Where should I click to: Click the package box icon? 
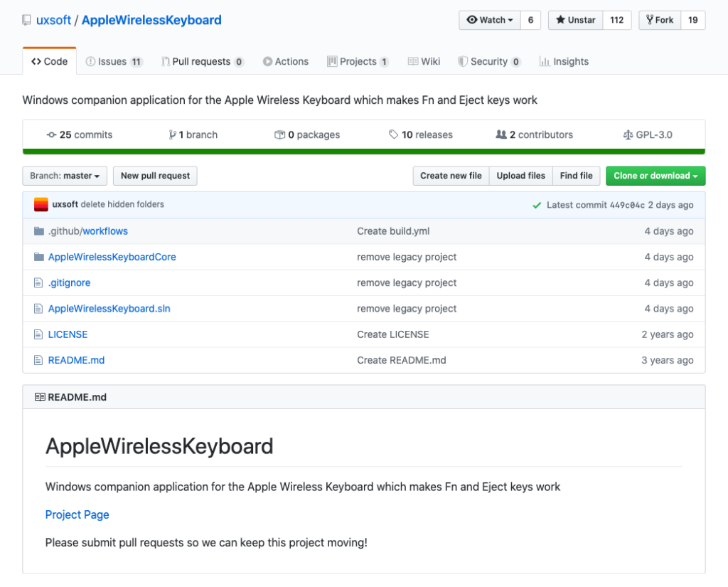tap(279, 134)
